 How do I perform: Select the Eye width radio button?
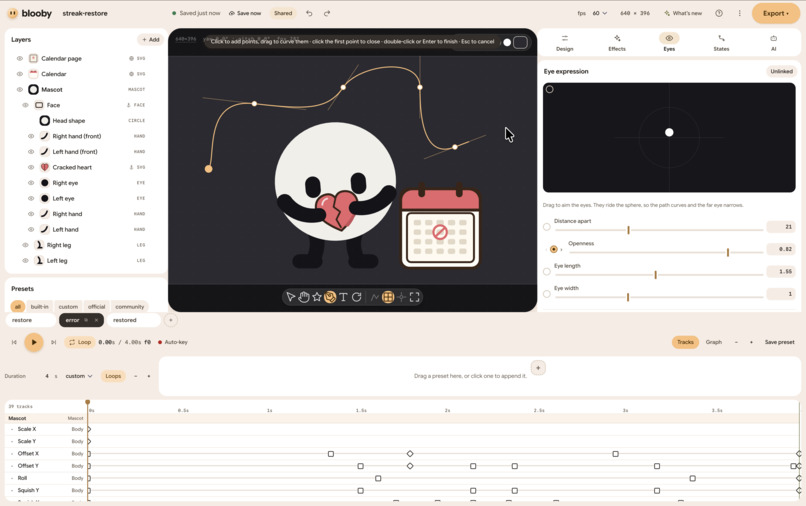pos(546,294)
